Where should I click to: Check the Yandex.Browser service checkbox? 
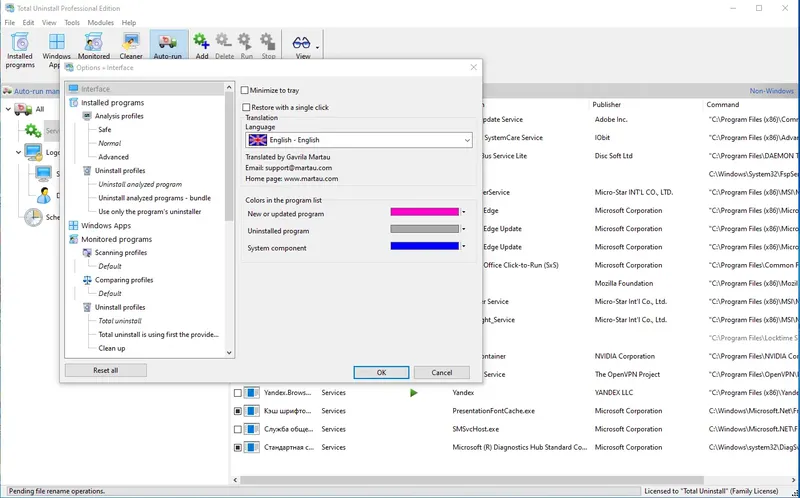[x=238, y=393]
